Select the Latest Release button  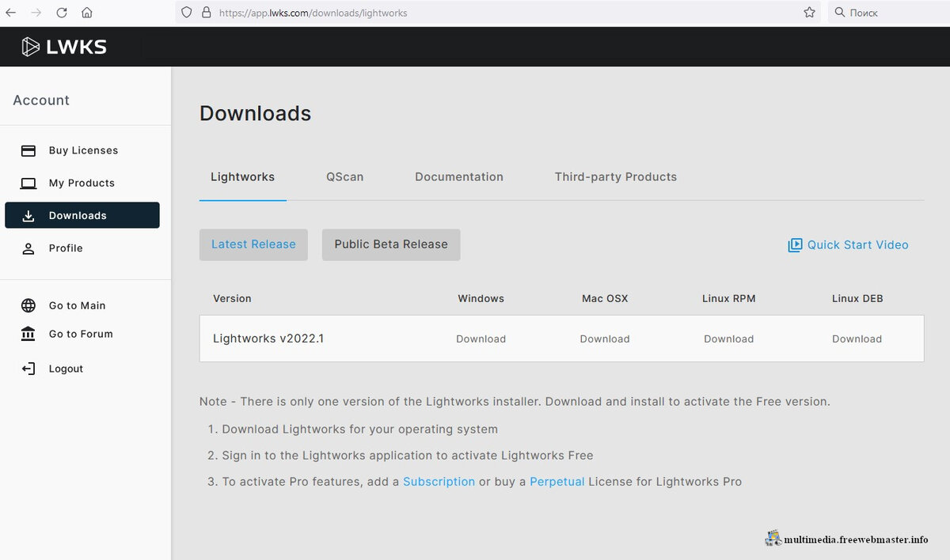point(253,244)
